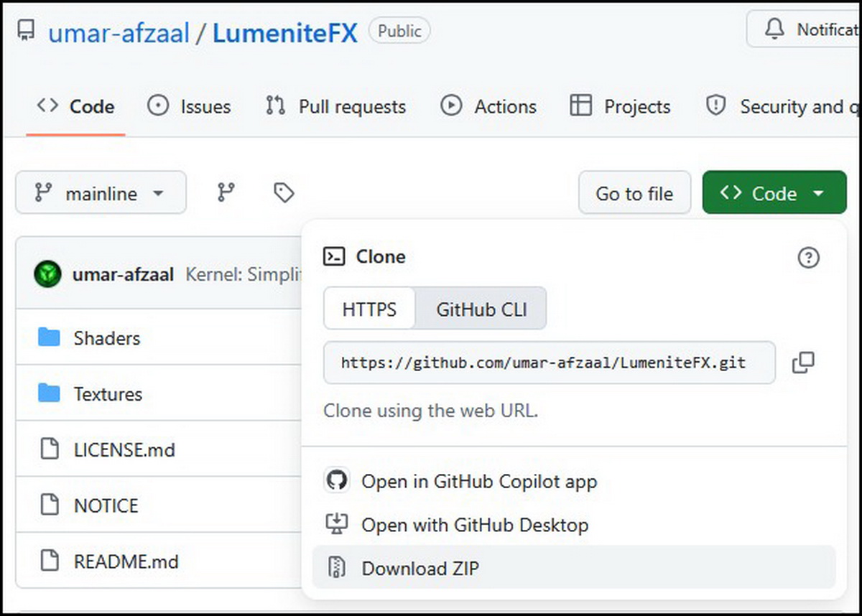Expand the mainline branch dropdown
The image size is (862, 616).
coord(101,192)
